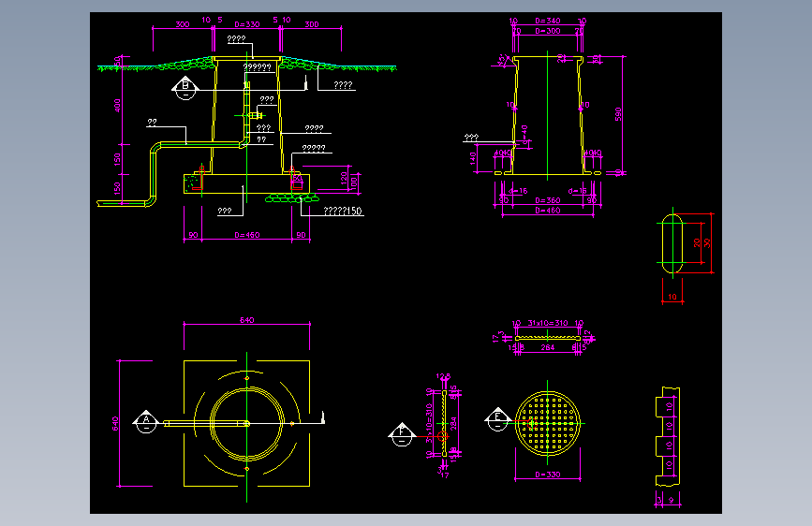Viewport: 812px width, 526px height.
Task: Click the 9 dimension beneath the notched profile
Action: point(672,500)
